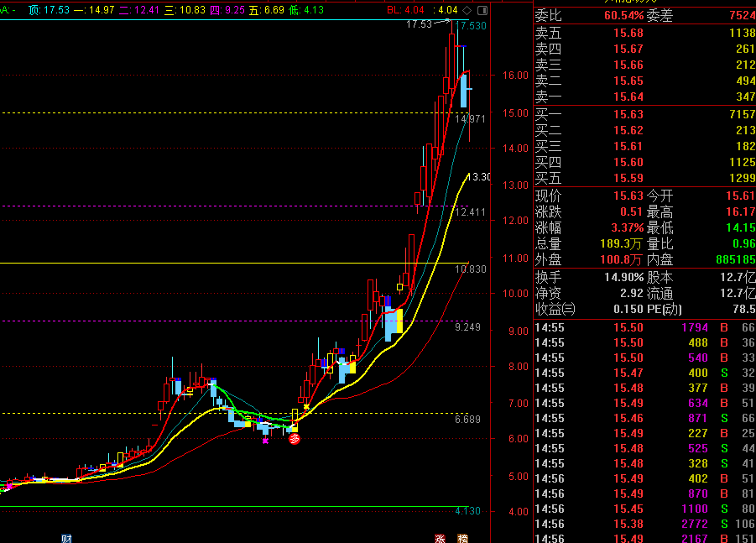Select the 卖四 15.67 ask price
756x543 pixels.
pos(628,49)
